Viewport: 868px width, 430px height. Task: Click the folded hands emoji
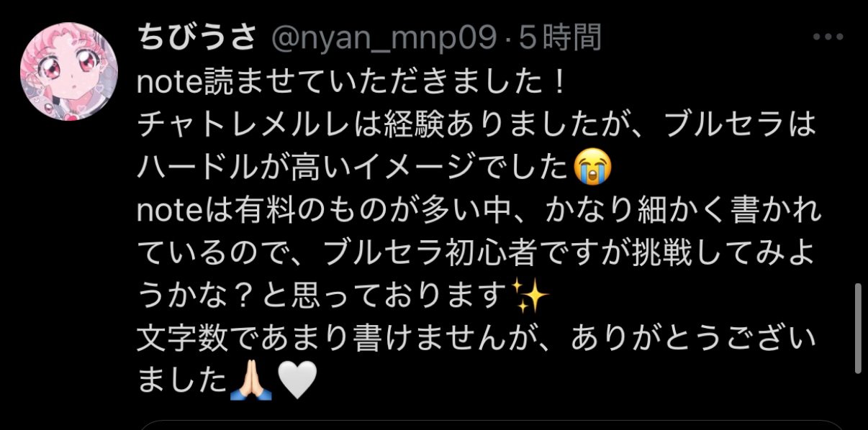[250, 381]
